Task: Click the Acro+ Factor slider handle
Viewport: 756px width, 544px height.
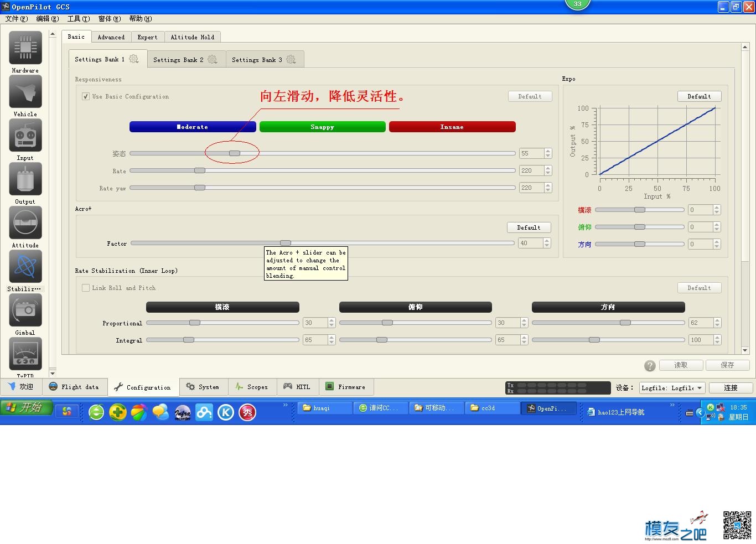Action: pos(286,243)
